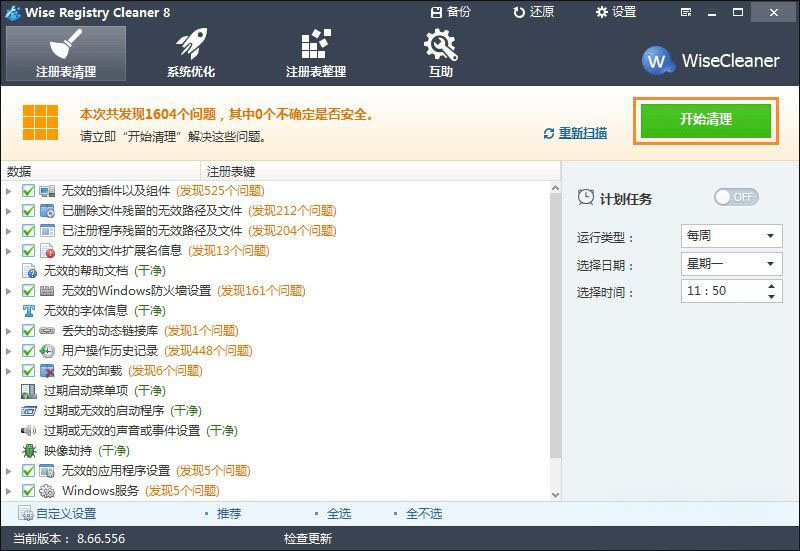The width and height of the screenshot is (800, 551).
Task: Click the WiseCleaner logo
Action: (710, 61)
